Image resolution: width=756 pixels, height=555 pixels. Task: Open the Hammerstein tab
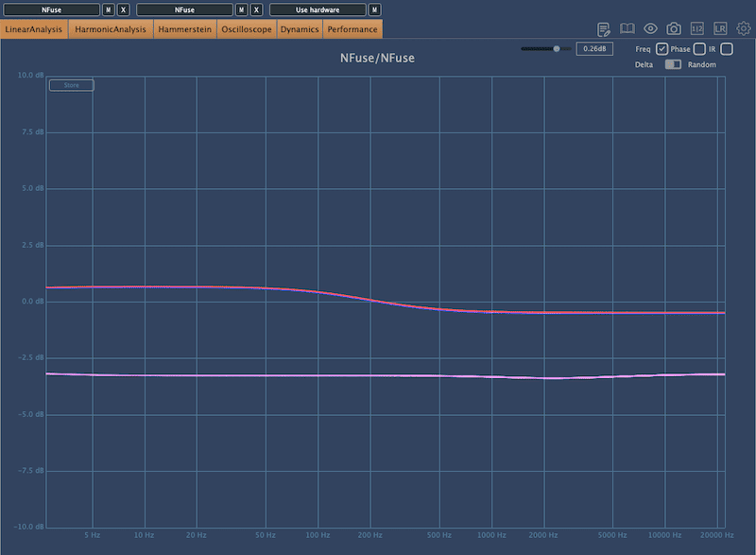[x=184, y=29]
